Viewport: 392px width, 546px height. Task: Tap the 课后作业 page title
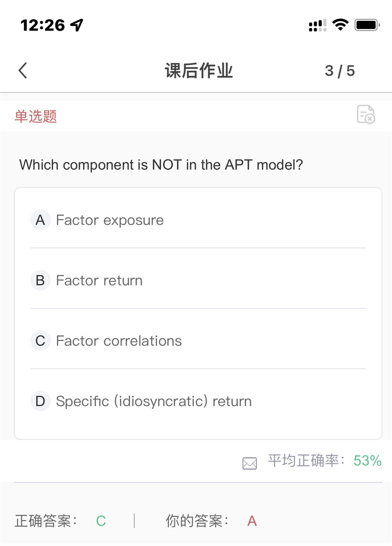point(199,71)
